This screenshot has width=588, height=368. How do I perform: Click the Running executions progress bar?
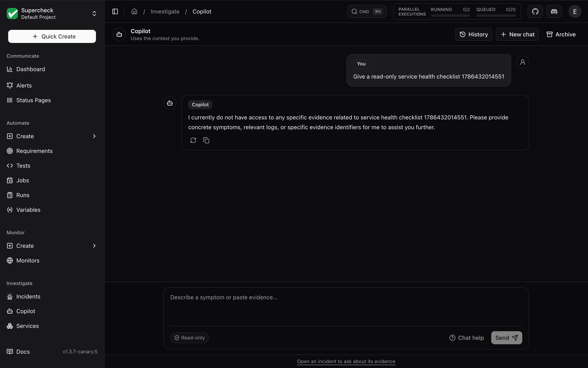click(450, 16)
